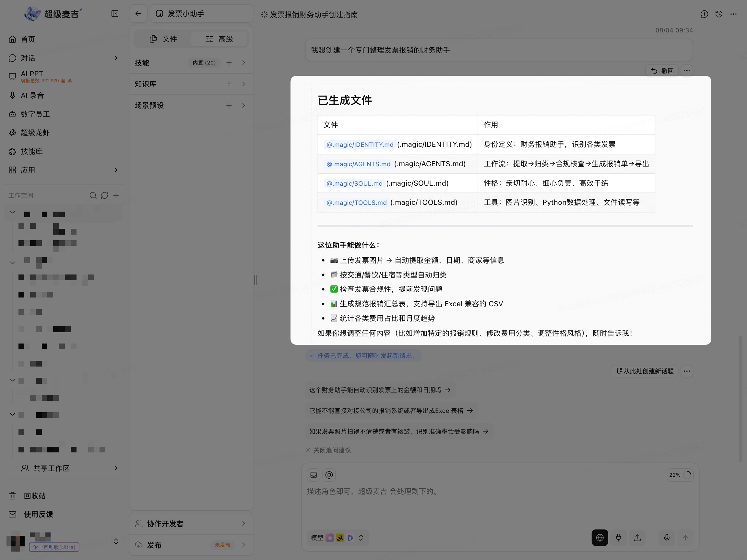The width and height of the screenshot is (747, 560).
Task: Open the plugin connector icon
Action: 619,537
